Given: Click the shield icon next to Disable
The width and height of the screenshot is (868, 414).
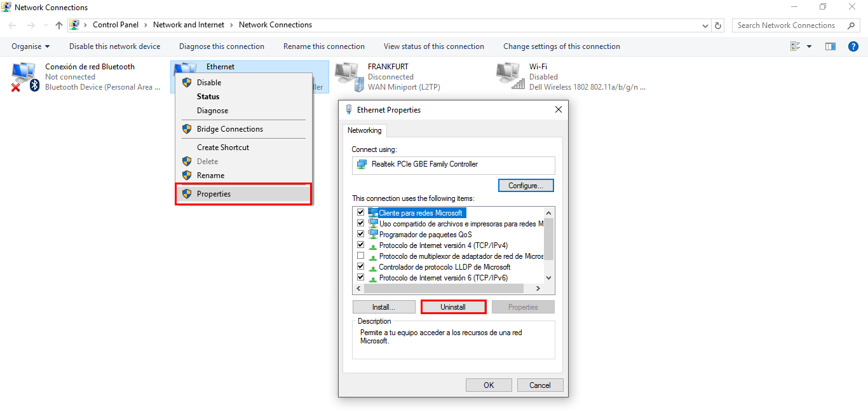Looking at the screenshot, I should (x=187, y=83).
